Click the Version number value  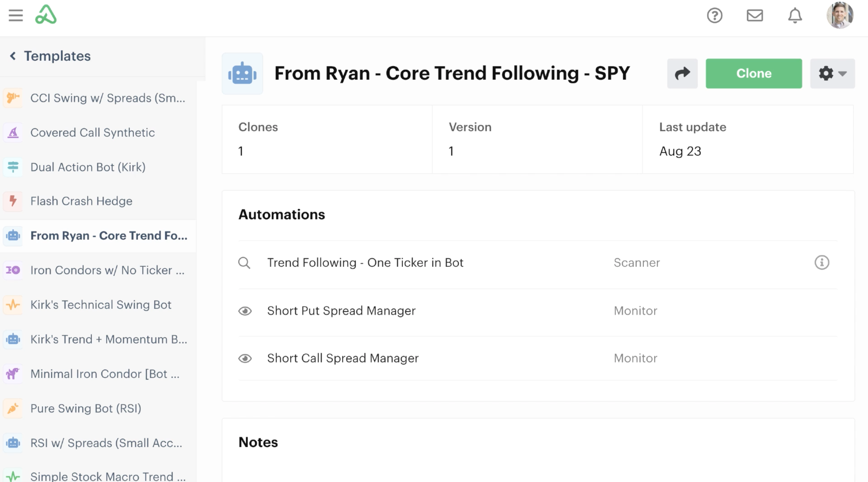451,151
